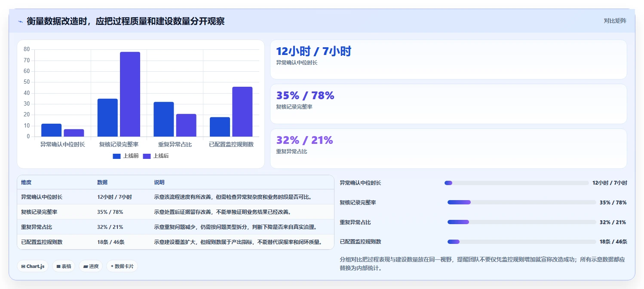Click the description starting 示意建设覆盖扩大
Viewport: 644px width, 289px height.
coord(238,242)
